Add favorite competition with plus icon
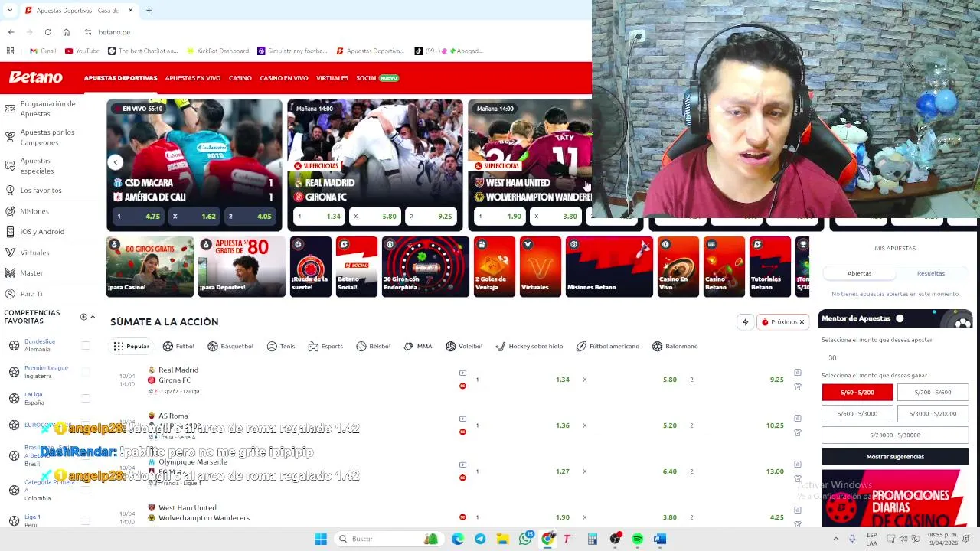The width and height of the screenshot is (980, 551). click(83, 317)
